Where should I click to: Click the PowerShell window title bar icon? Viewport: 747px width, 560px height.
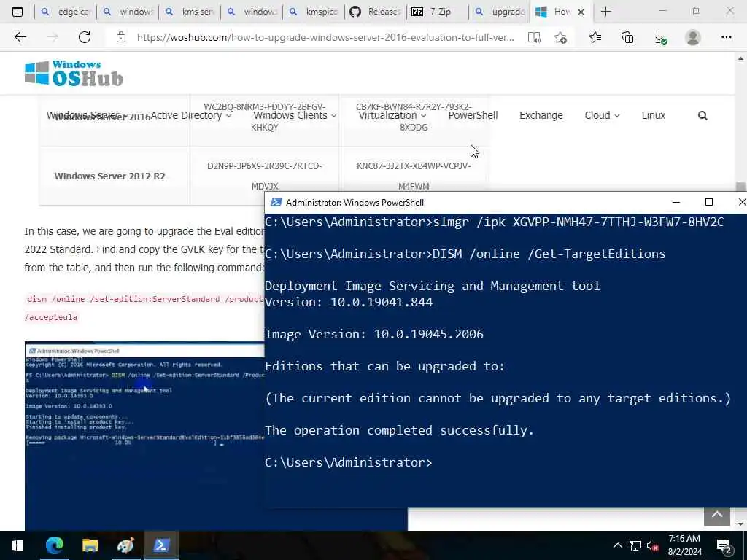click(276, 202)
